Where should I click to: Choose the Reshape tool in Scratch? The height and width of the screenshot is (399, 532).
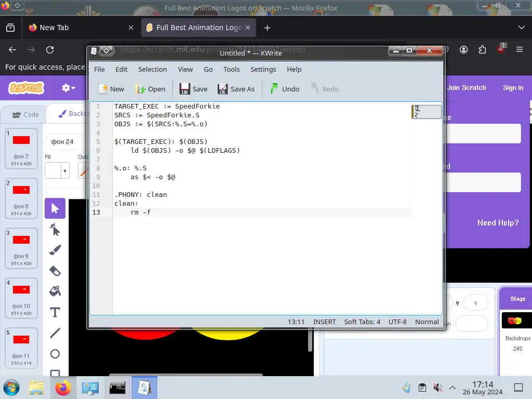click(55, 230)
